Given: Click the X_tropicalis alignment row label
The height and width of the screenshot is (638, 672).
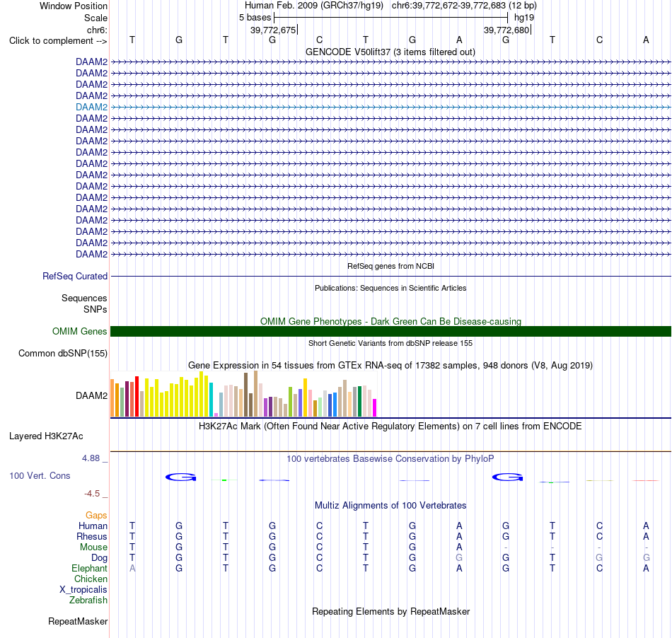Looking at the screenshot, I should (83, 590).
